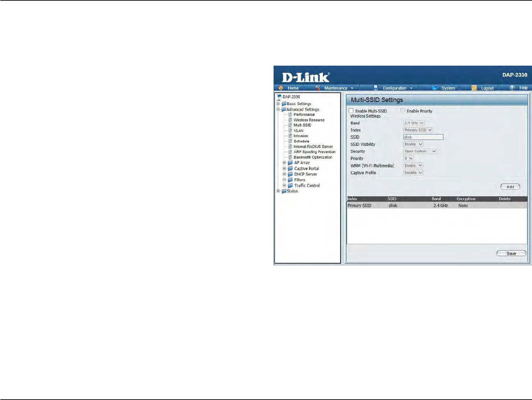Viewport: 532px width, 400px height.
Task: Click the AP Array folder icon
Action: pos(290,163)
